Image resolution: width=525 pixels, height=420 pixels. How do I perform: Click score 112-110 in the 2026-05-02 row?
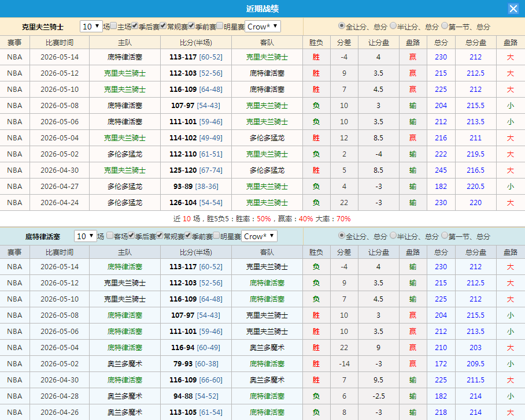pos(183,154)
